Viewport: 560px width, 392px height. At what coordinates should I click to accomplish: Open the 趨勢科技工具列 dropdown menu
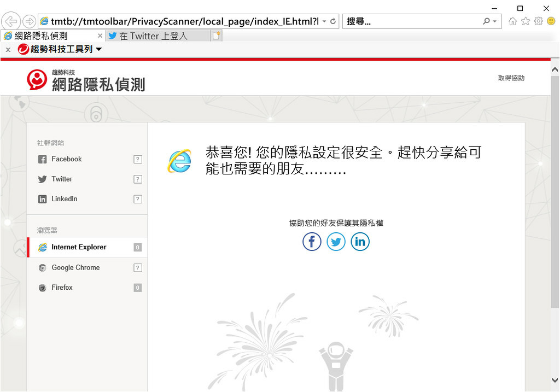tap(99, 49)
